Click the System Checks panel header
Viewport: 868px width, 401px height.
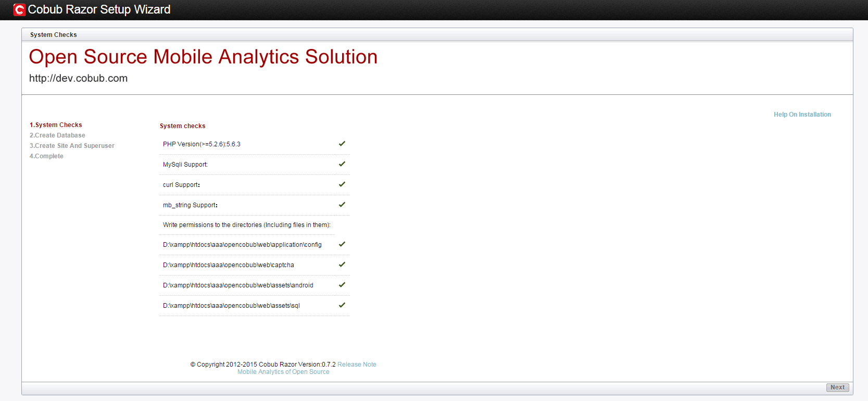point(53,35)
